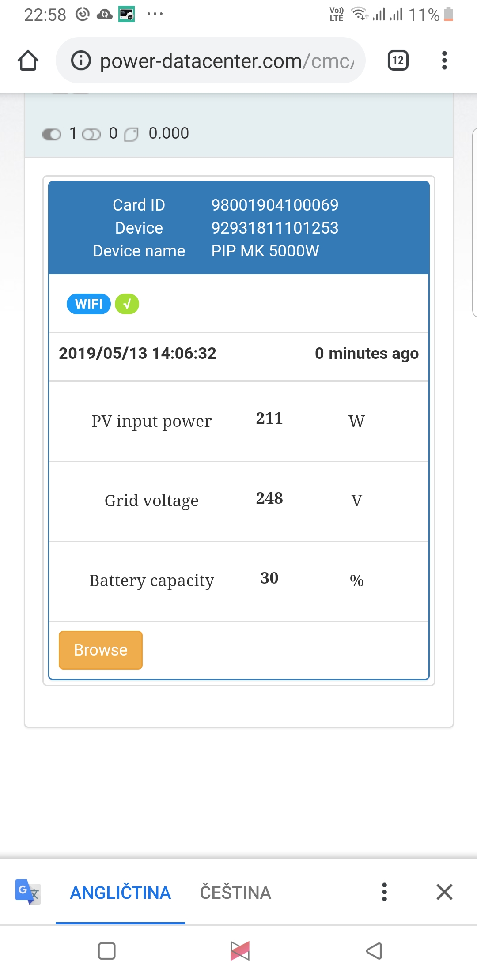Select the PV input power row
This screenshot has height=980, width=477.
(238, 421)
